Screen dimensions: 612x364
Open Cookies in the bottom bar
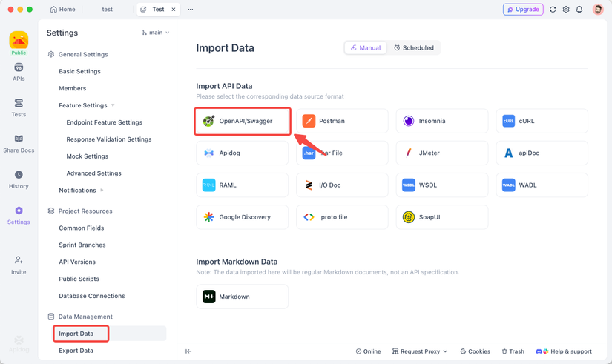(475, 351)
